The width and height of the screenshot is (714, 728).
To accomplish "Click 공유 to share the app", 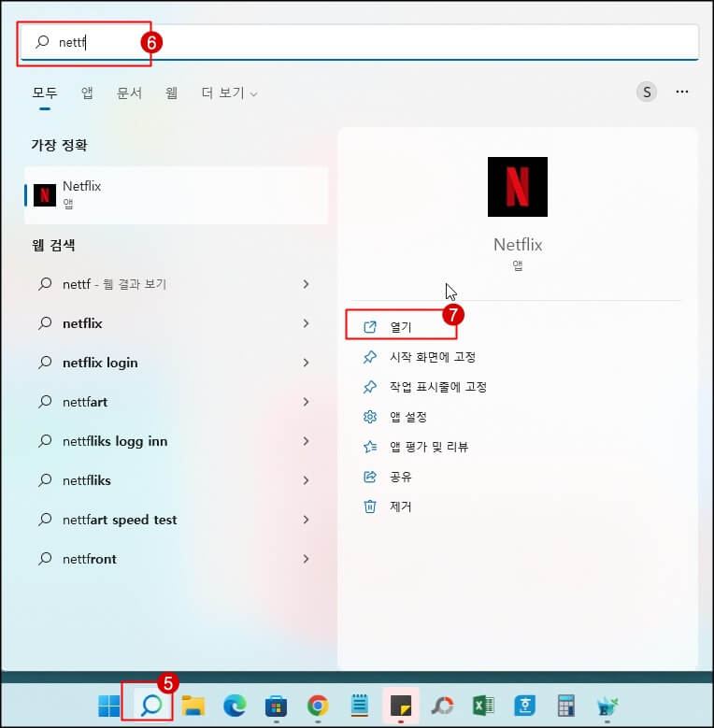I will (x=401, y=477).
